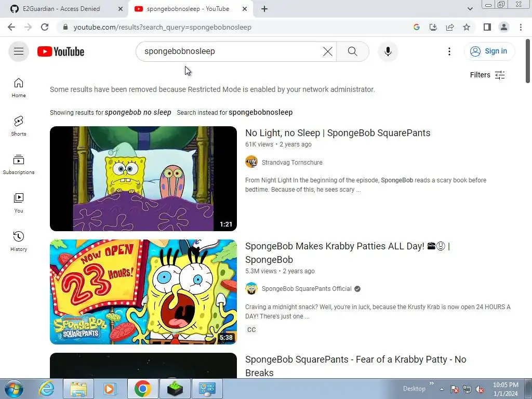Click '5.3M views' text under second video

[x=261, y=271]
